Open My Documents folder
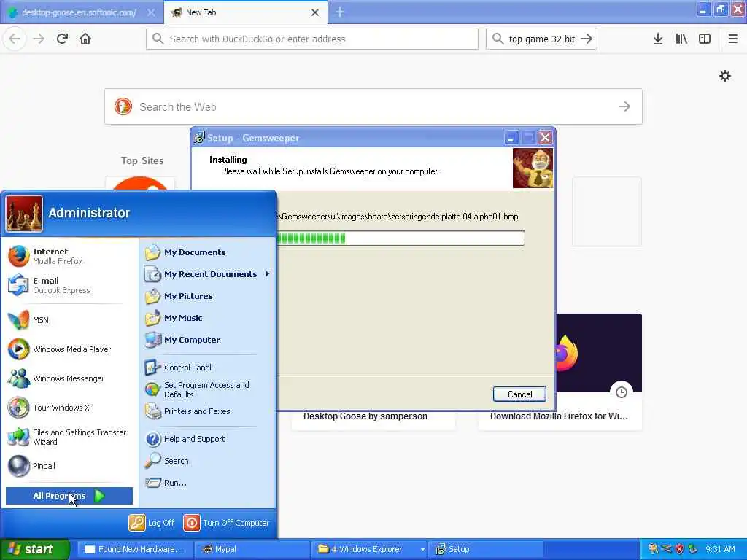Viewport: 747px width, 560px height. pyautogui.click(x=208, y=252)
